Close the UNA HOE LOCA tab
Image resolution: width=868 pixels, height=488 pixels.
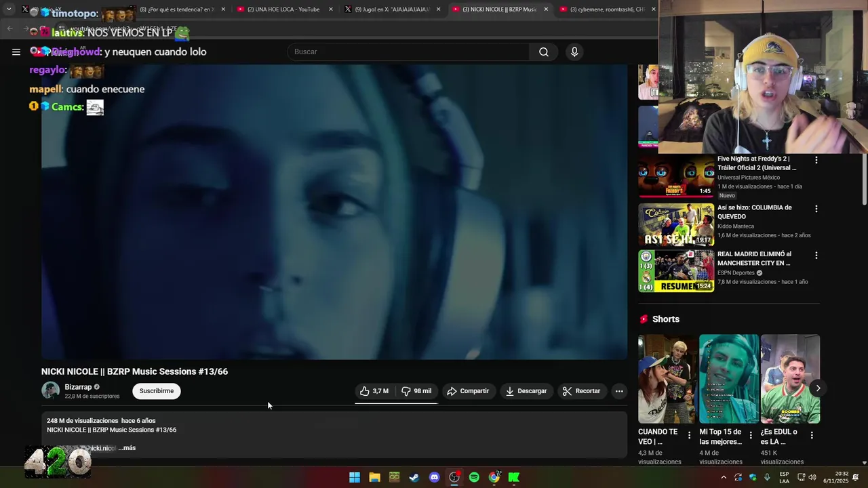(x=331, y=9)
